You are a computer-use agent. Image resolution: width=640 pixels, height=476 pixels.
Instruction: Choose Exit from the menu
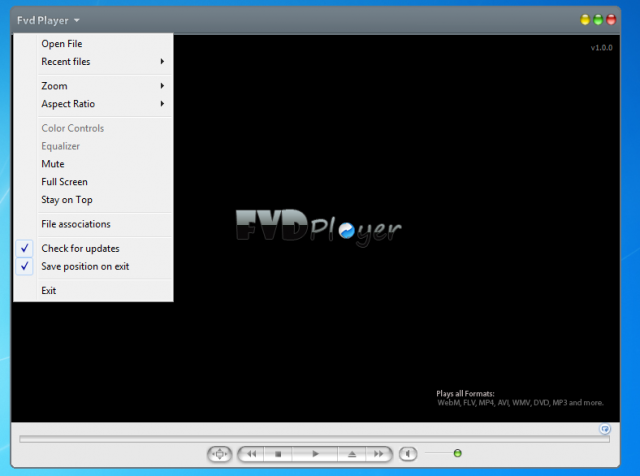point(93,291)
